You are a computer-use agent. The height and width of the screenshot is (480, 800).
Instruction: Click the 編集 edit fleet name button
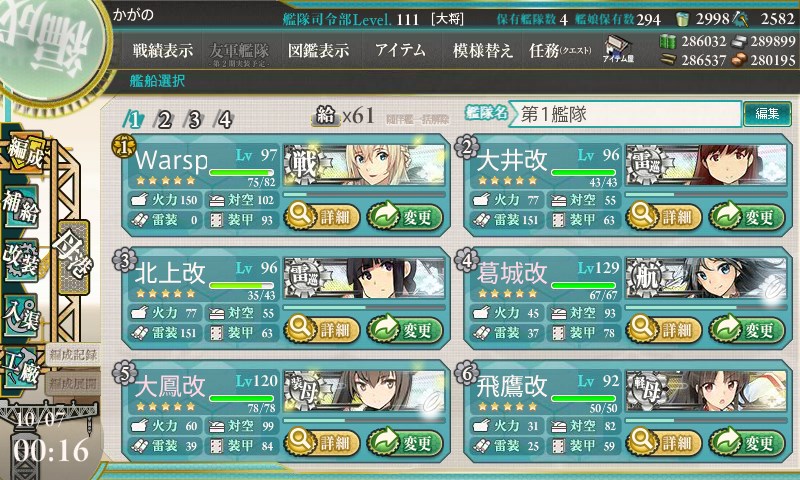[x=767, y=114]
